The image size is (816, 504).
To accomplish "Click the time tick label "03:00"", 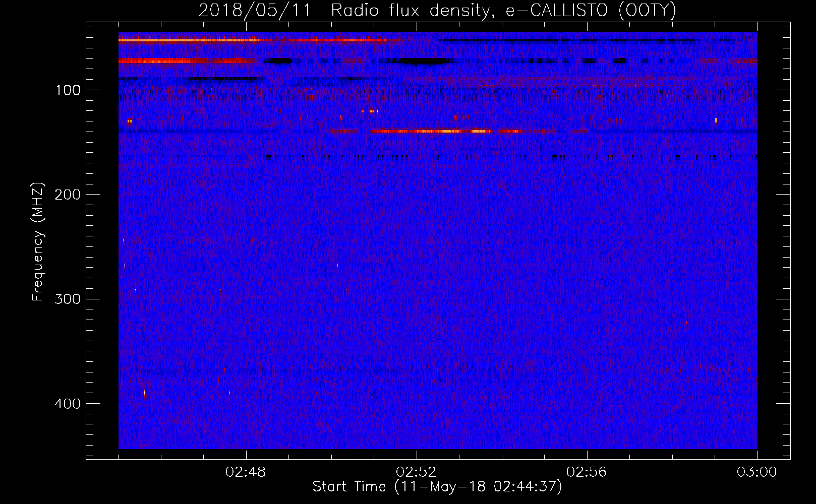I will (757, 472).
